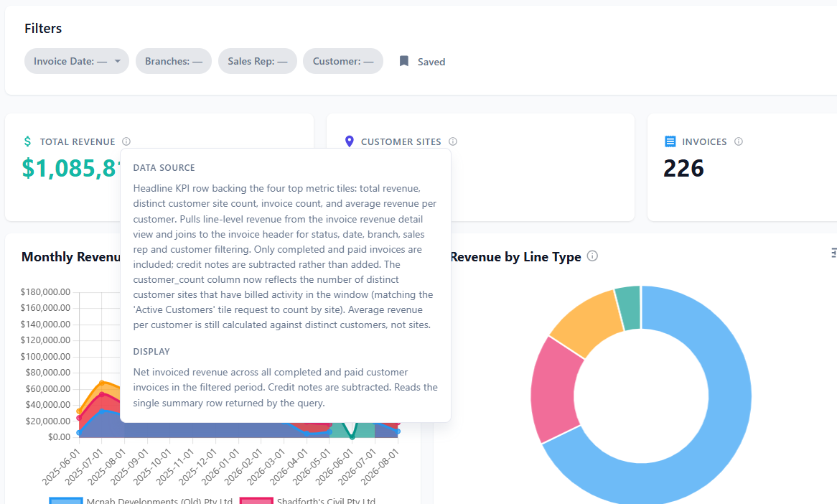The image size is (837, 504).
Task: Click the Total Revenue dollar amount
Action: point(71,168)
